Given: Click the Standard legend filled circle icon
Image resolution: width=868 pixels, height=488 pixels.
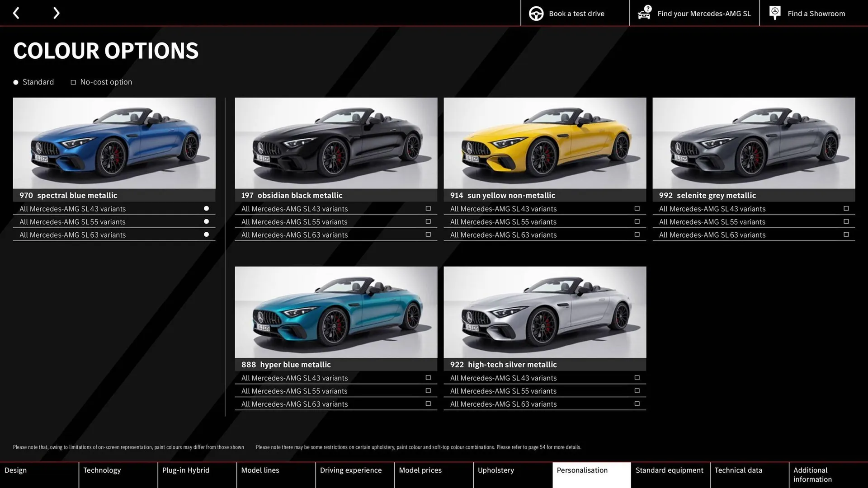Looking at the screenshot, I should pos(15,82).
